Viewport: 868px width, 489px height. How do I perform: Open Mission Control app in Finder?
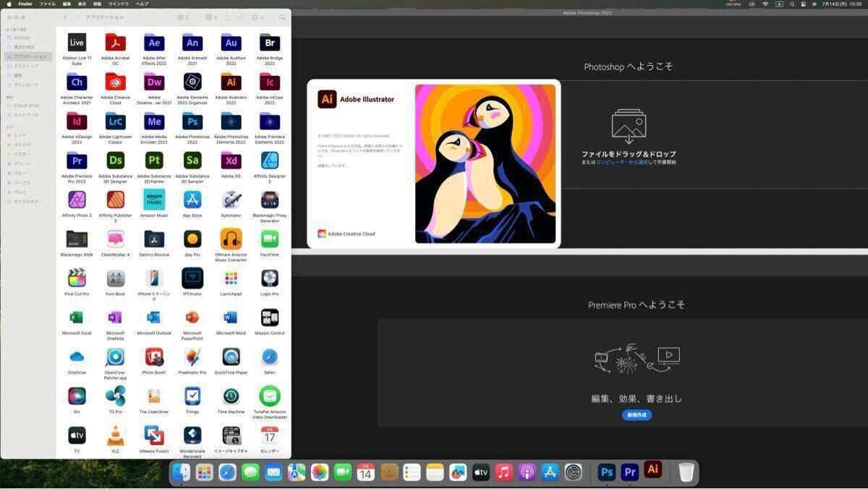[270, 317]
